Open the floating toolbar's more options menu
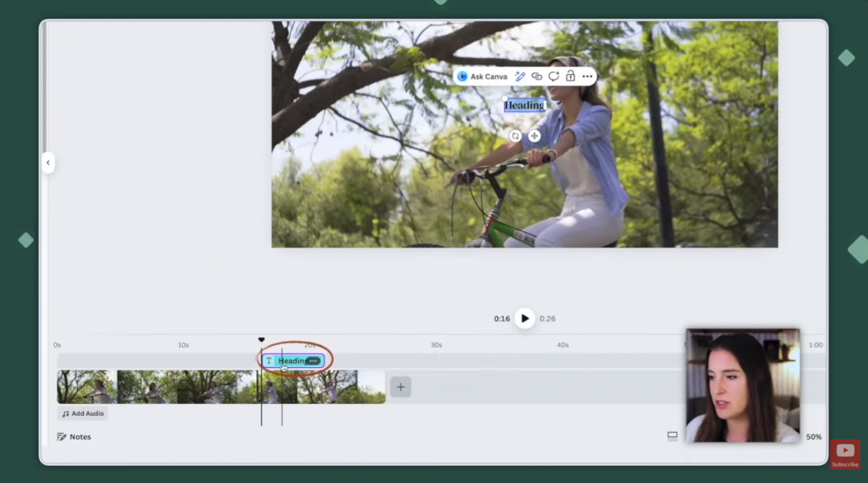The height and width of the screenshot is (483, 868). click(x=587, y=76)
